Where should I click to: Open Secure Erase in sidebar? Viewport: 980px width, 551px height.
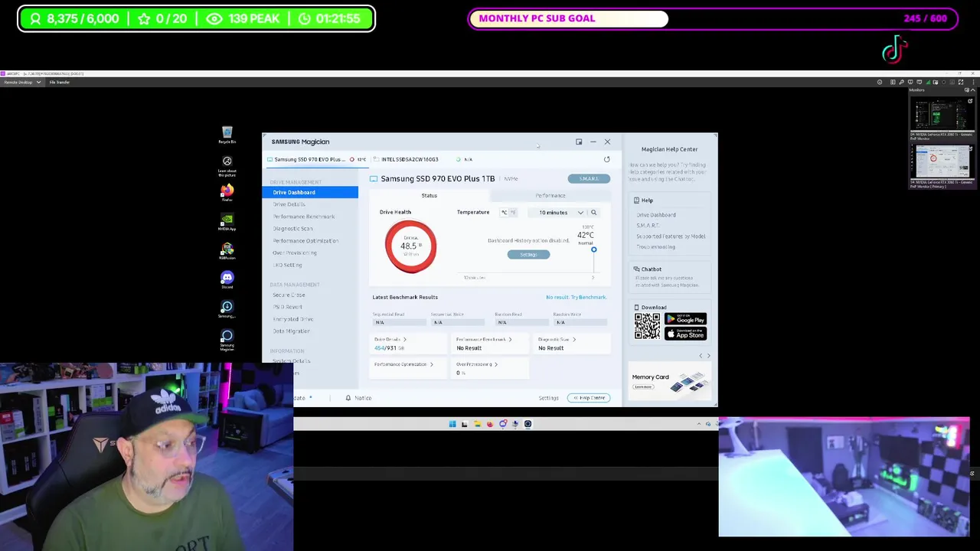(289, 295)
